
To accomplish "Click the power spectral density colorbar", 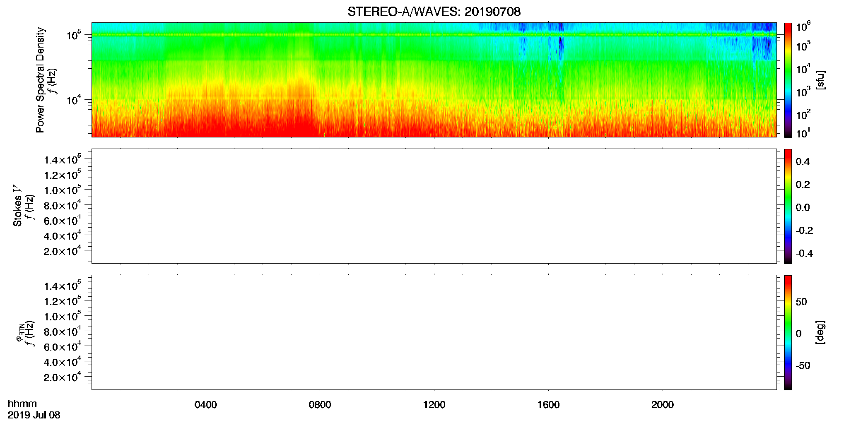I will click(788, 80).
